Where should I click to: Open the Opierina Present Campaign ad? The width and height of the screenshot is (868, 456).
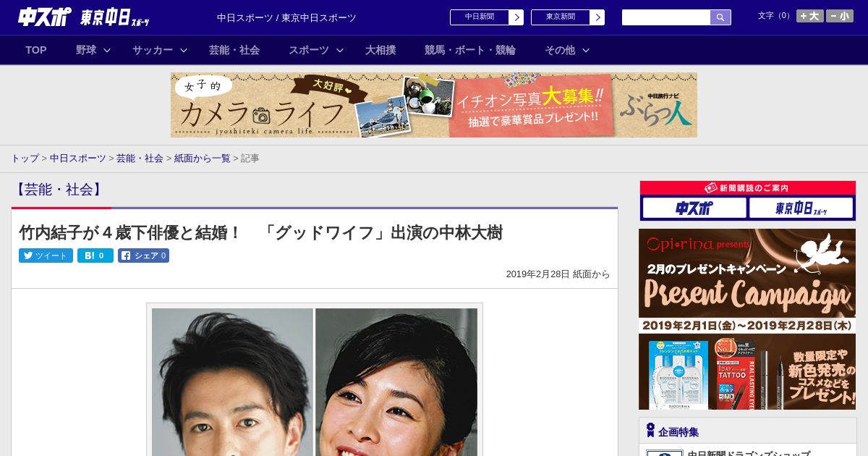coord(747,319)
